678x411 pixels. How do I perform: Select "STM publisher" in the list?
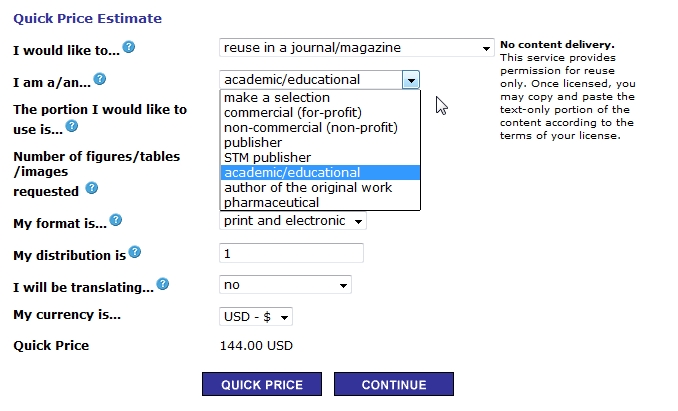[268, 157]
